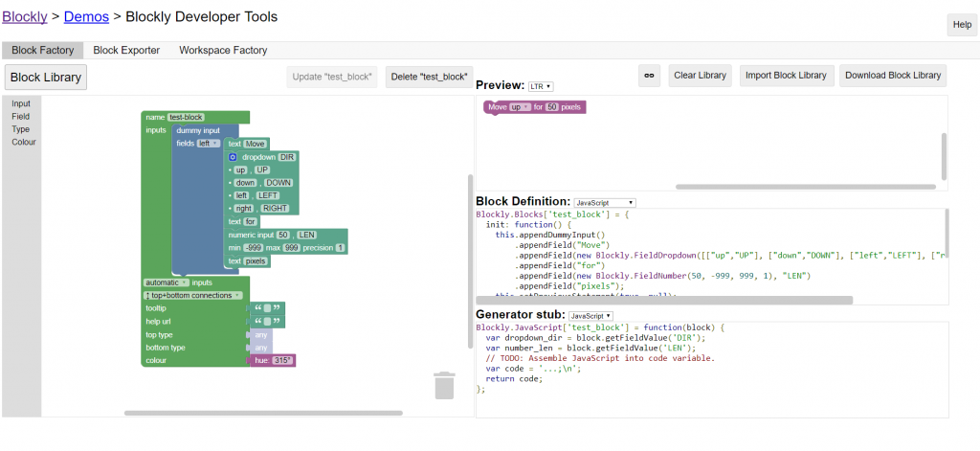Edit the 'LEFT' option value field
This screenshot has height=451, width=980.
[268, 195]
